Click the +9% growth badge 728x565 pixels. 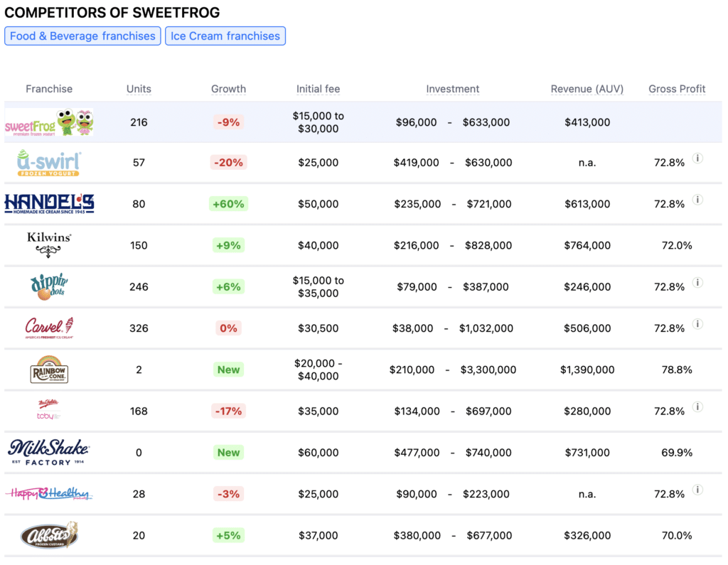tap(228, 245)
